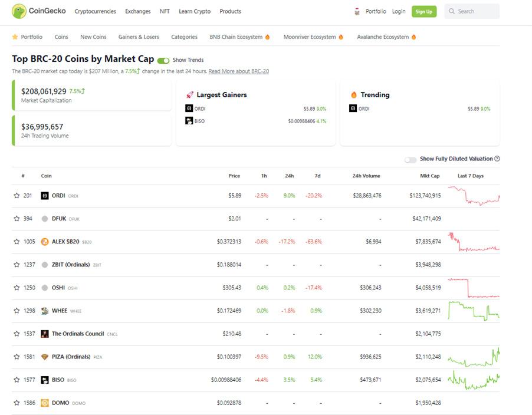The image size is (532, 415).
Task: Click PIZA (Ordinals) coin logo
Action: (45, 357)
